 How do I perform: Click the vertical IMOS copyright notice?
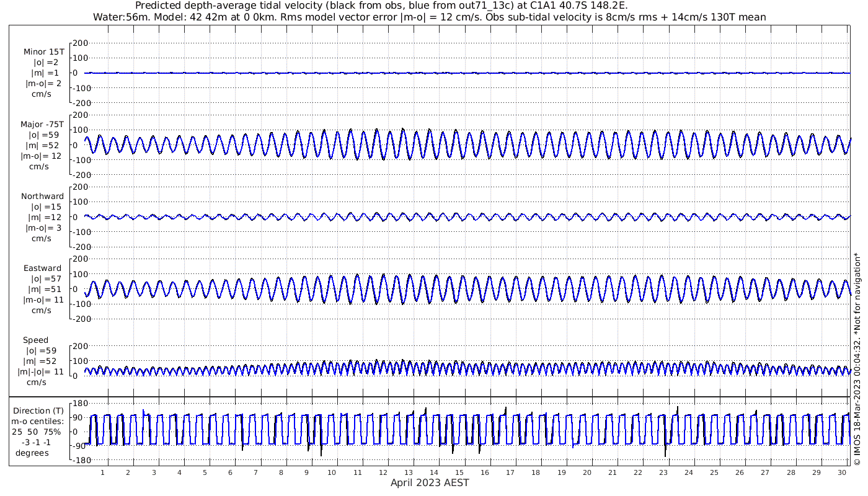[x=857, y=358]
